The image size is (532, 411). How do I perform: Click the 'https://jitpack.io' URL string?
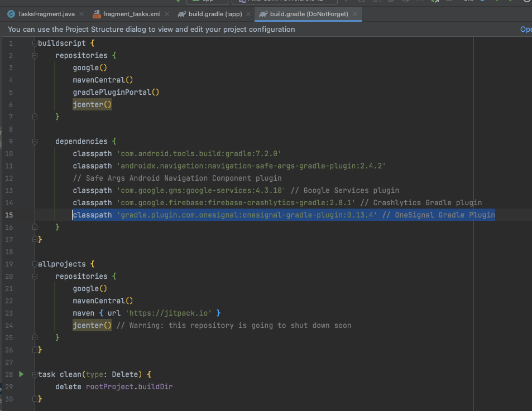point(169,313)
